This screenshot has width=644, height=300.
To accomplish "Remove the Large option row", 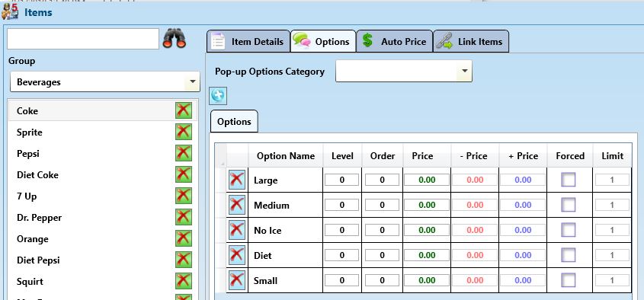I will (x=237, y=180).
